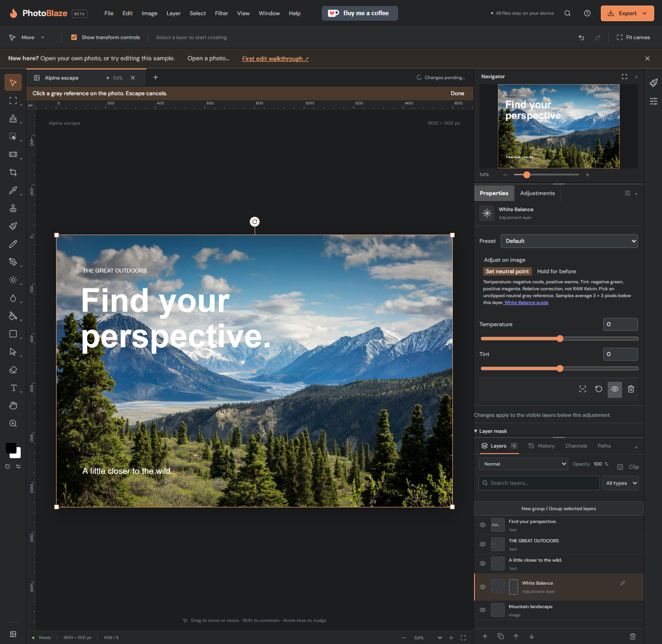Hide the Find your perspective layer

(x=483, y=525)
